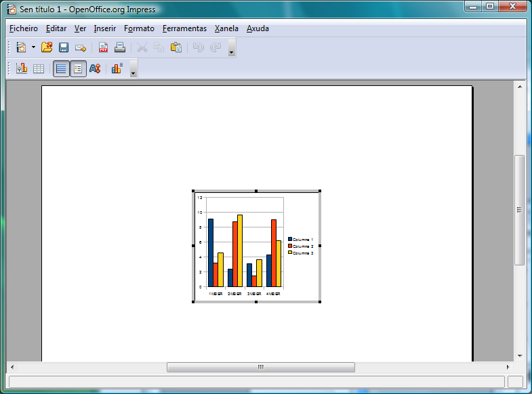Open the Axuda help menu

[258, 28]
